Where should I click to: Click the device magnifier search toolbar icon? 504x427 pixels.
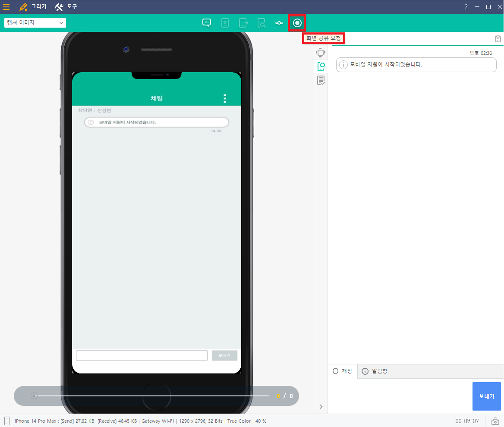[261, 23]
